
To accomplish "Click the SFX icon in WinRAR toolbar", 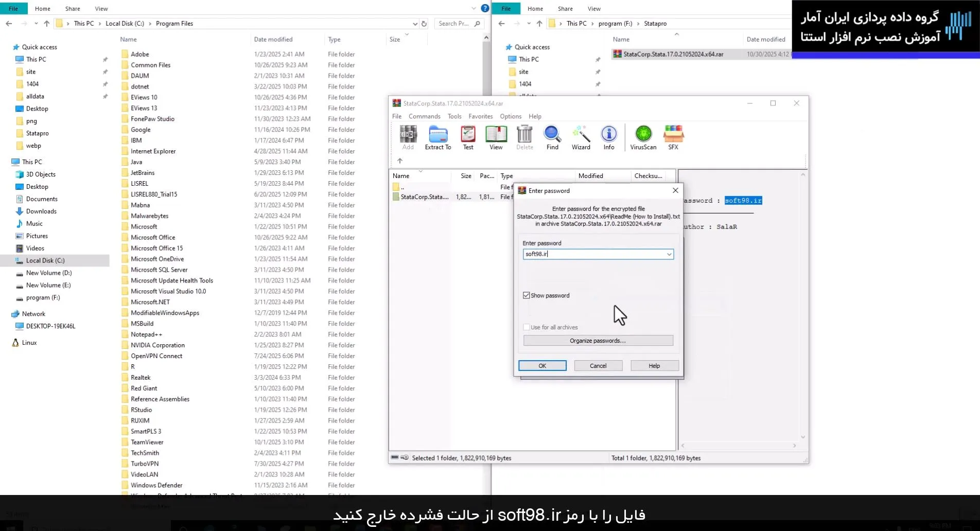I will tap(673, 137).
